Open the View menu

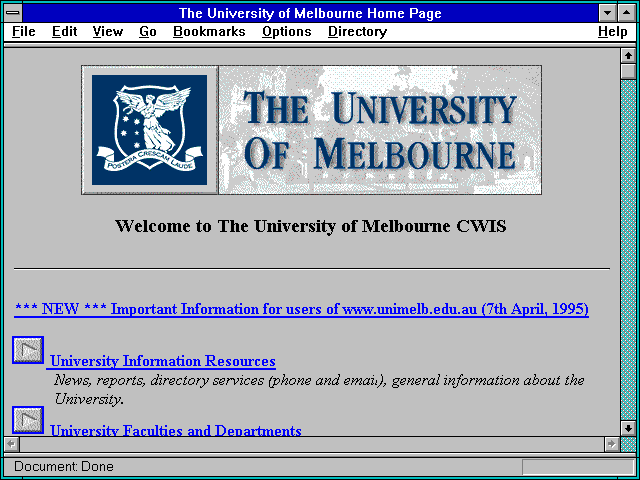(x=108, y=32)
